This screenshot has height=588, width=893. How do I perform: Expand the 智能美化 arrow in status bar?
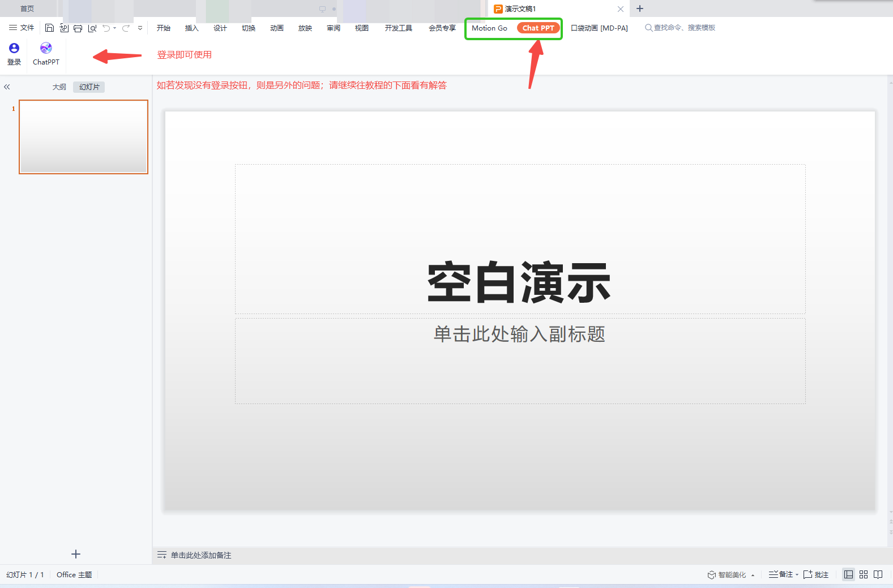click(753, 575)
